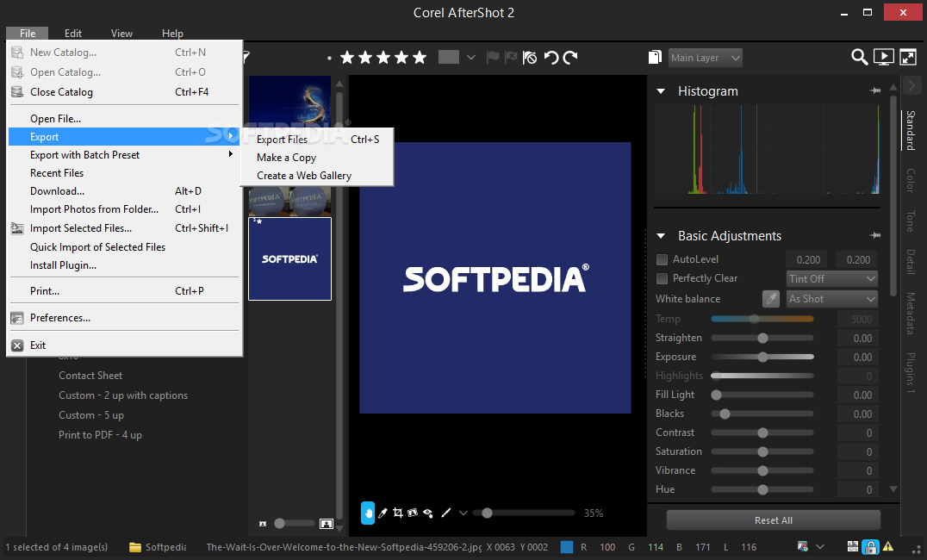Toggle the padlock icon in status bar
This screenshot has height=560, width=927.
[869, 547]
